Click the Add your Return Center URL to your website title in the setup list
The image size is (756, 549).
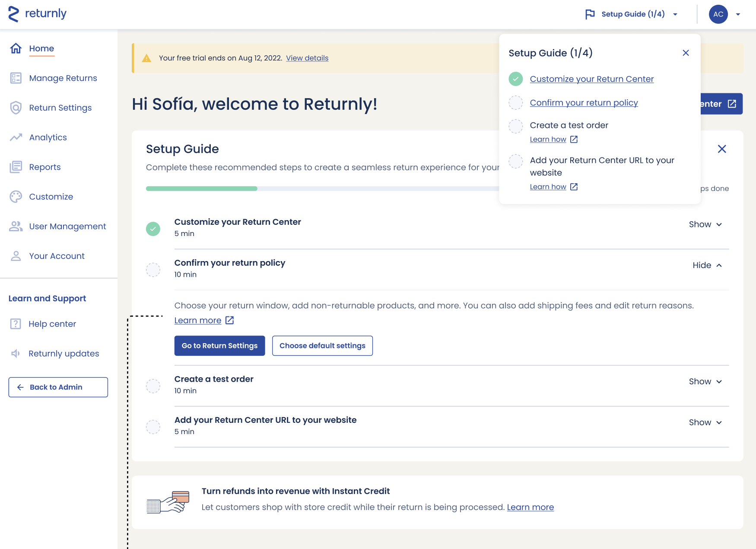pyautogui.click(x=265, y=420)
